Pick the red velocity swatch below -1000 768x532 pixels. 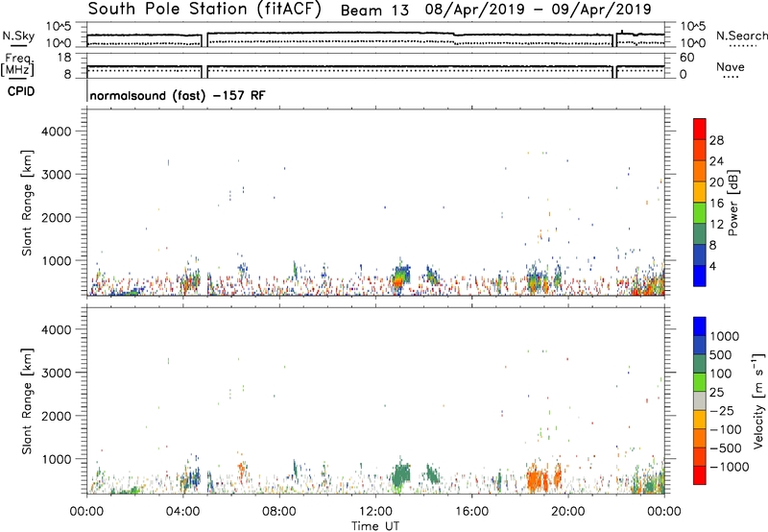point(700,475)
